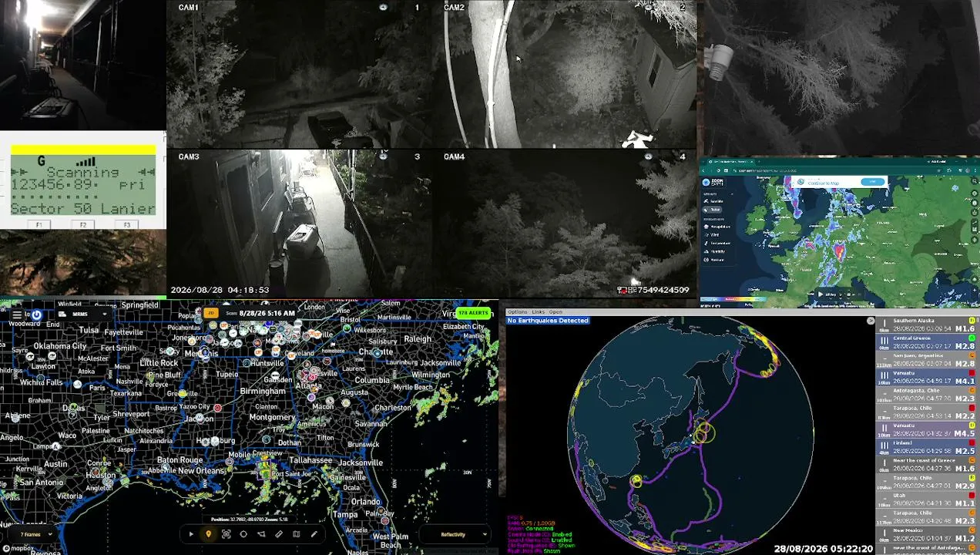Select the Humidity forecast layer in Zoom Earth
Image resolution: width=980 pixels, height=555 pixels.
[x=716, y=251]
